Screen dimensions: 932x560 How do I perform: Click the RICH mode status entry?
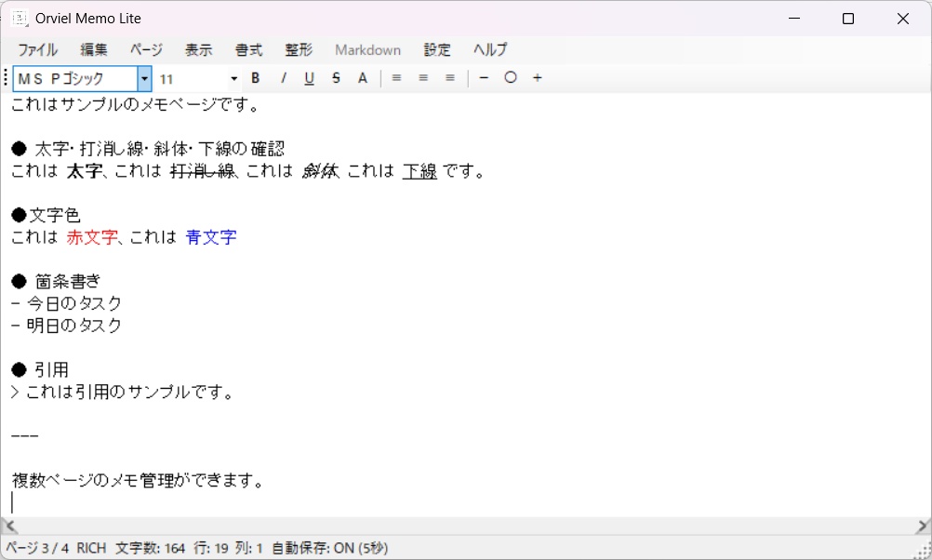[91, 548]
